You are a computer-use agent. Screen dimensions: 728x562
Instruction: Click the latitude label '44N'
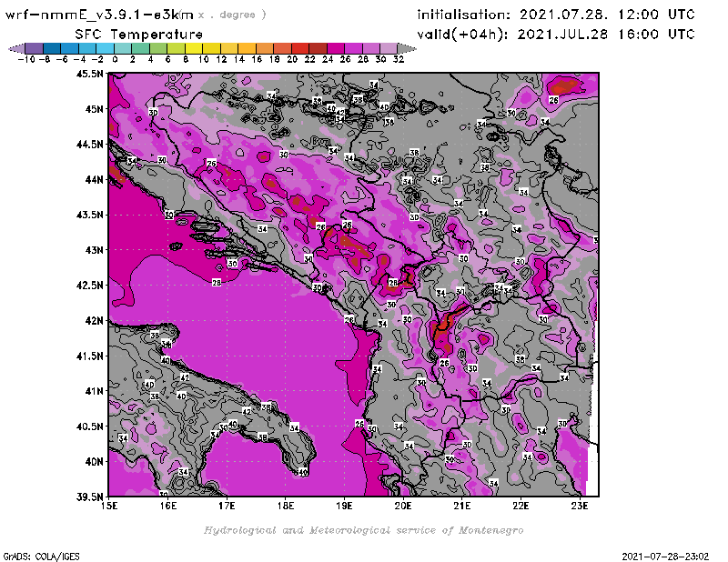tap(94, 179)
